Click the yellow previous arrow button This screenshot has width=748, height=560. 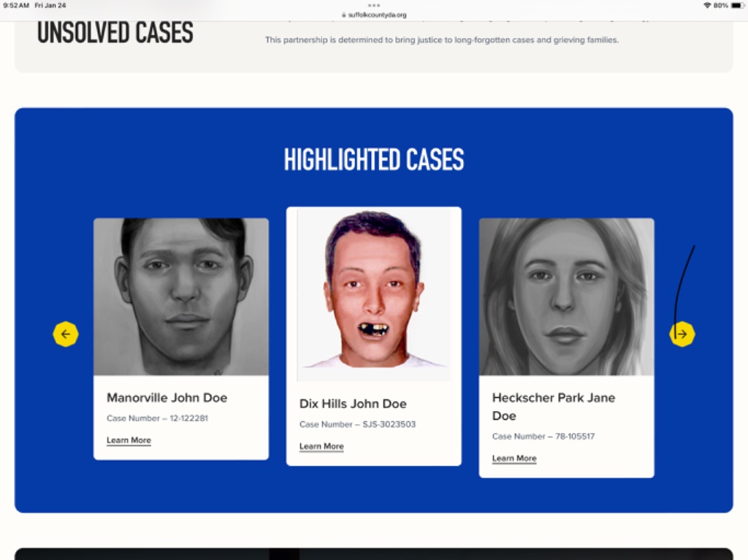coord(65,334)
